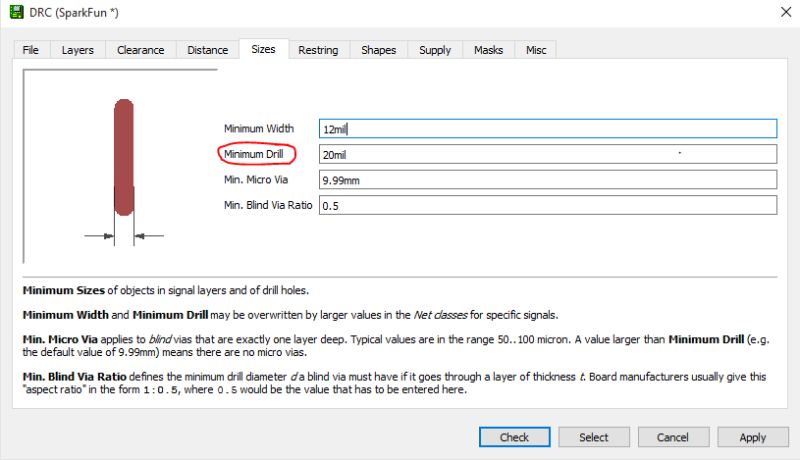Click the Minimum Width label
This screenshot has width=800, height=460.
[x=259, y=129]
